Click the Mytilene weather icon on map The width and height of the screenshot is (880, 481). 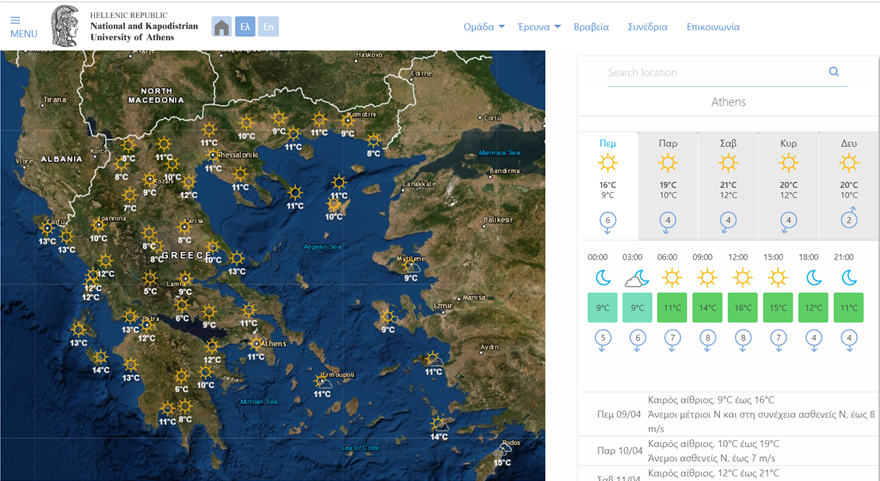411,264
